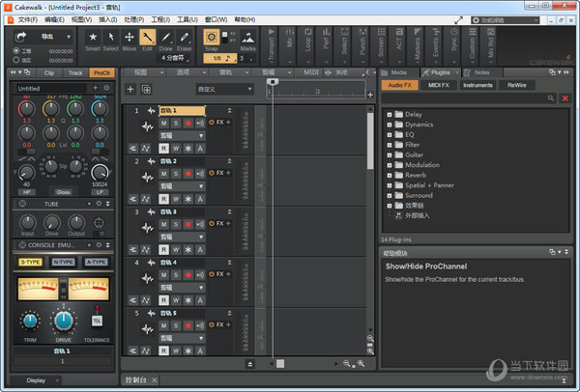Expand the Reverb plugin folder
Screen dimensions: 580x392
(390, 176)
